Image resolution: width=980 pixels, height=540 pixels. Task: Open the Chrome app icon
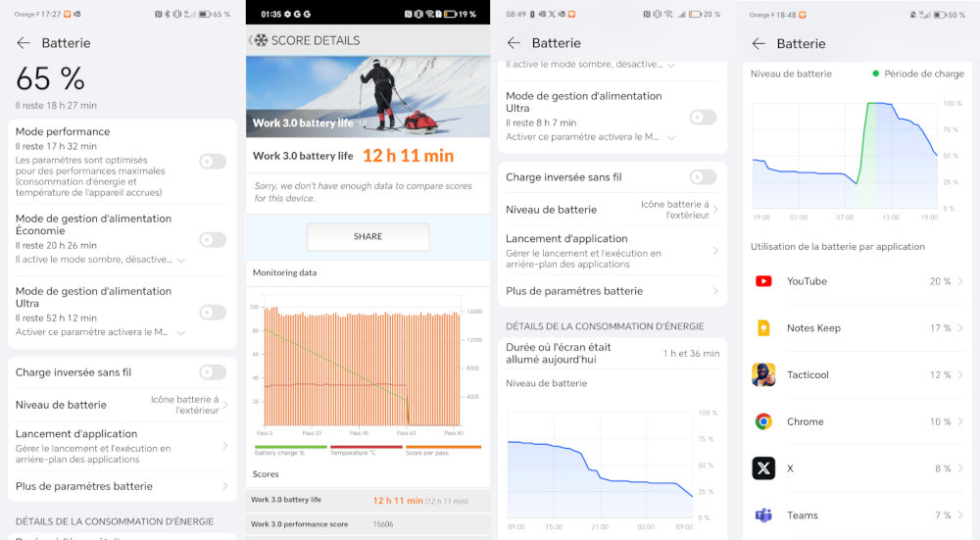click(x=763, y=421)
